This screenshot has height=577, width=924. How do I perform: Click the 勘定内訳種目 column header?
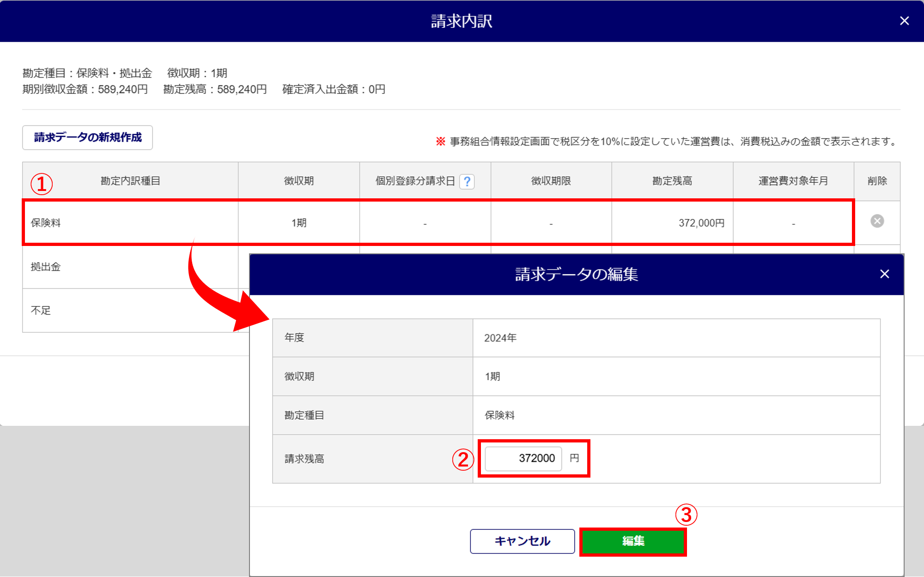point(130,181)
